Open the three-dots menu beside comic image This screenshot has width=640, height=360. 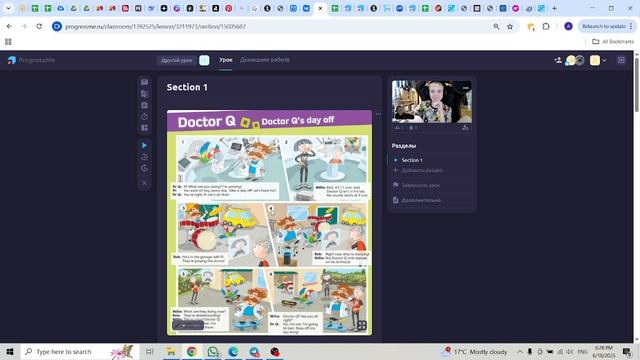click(x=378, y=114)
